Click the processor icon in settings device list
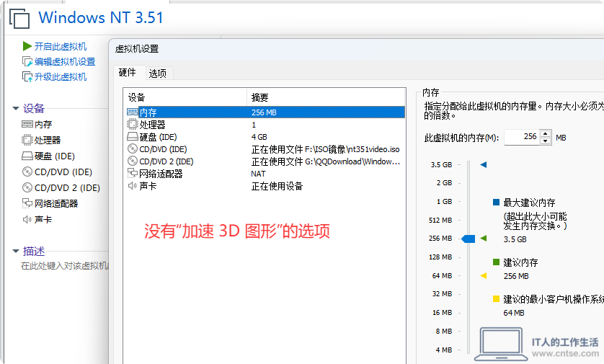The height and width of the screenshot is (364, 604). (132, 124)
